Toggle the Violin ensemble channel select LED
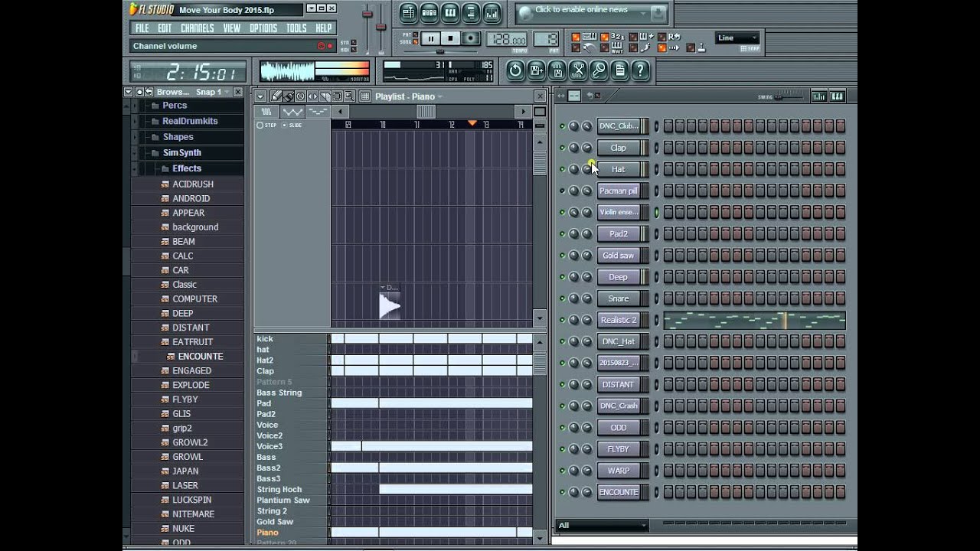This screenshot has height=551, width=980. click(x=657, y=212)
